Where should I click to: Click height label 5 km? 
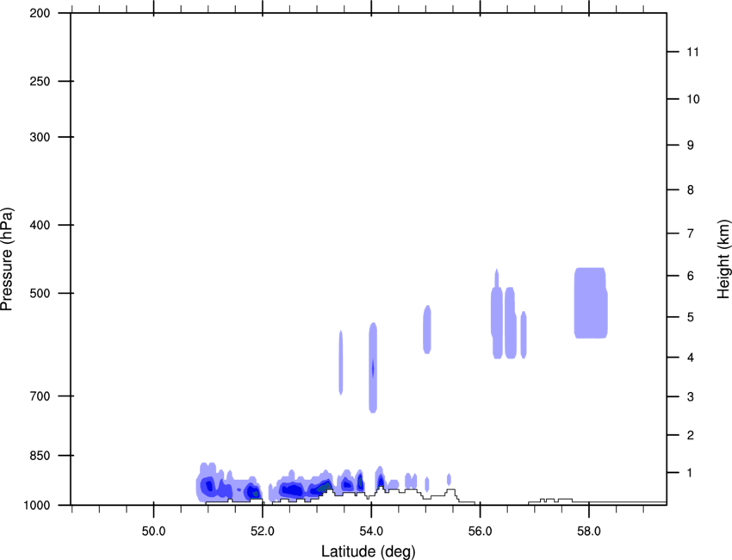tap(691, 317)
